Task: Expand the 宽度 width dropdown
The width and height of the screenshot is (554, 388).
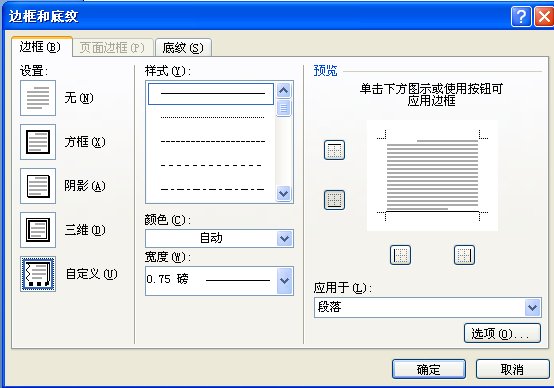Action: [x=285, y=281]
